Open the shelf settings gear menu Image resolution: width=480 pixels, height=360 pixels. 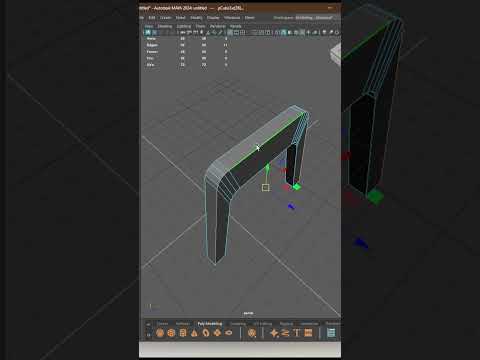(x=148, y=334)
